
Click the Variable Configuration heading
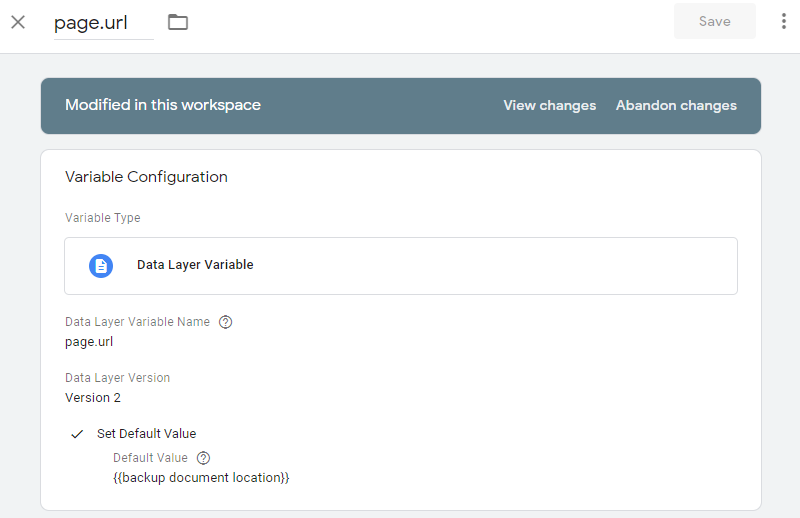click(x=146, y=177)
